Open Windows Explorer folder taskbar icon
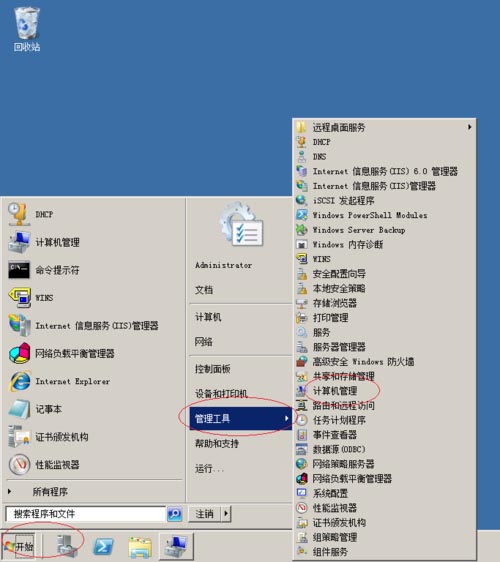The height and width of the screenshot is (562, 500). tap(140, 547)
